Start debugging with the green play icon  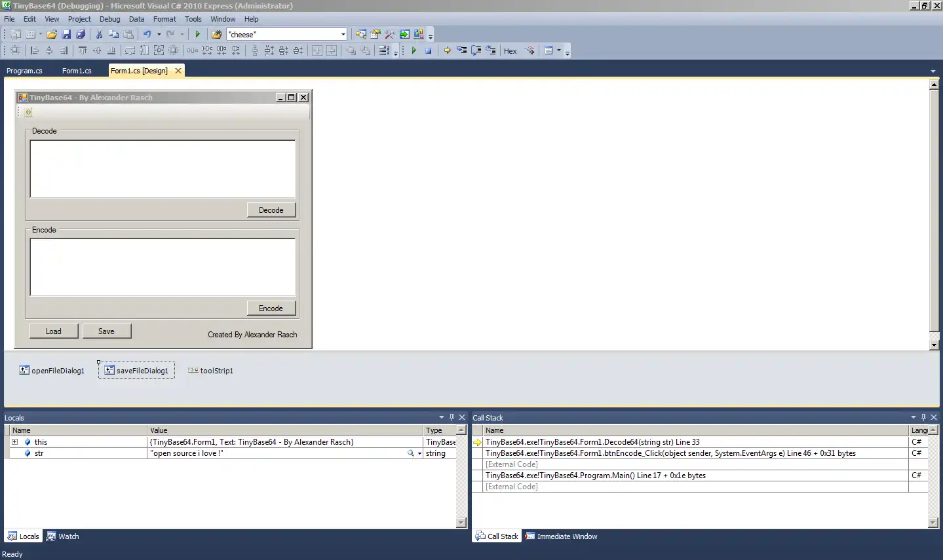tap(197, 34)
